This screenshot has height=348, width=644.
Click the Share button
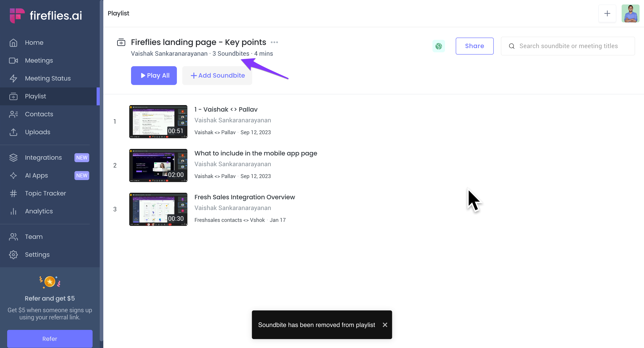click(474, 46)
